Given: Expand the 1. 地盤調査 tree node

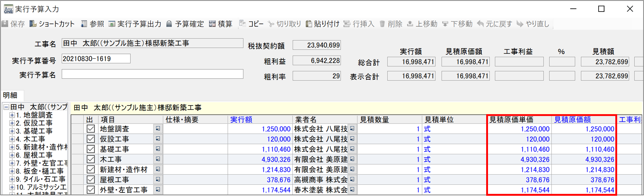Looking at the screenshot, I should coord(12,115).
